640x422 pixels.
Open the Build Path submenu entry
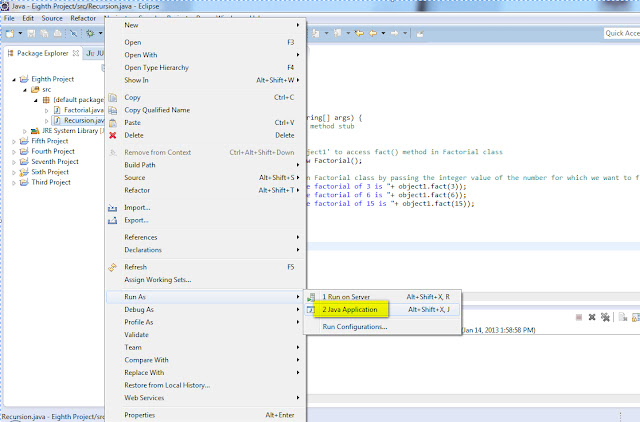[206, 165]
